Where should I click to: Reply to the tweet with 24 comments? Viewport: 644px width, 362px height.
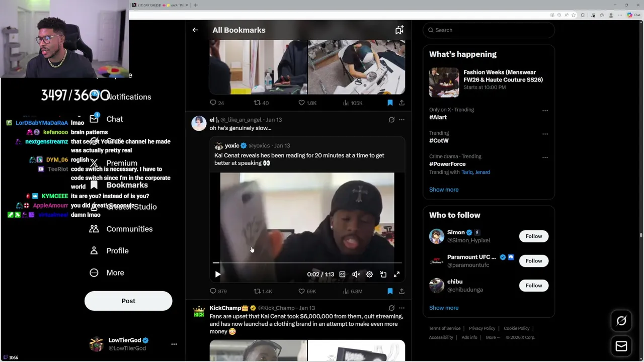click(x=217, y=103)
